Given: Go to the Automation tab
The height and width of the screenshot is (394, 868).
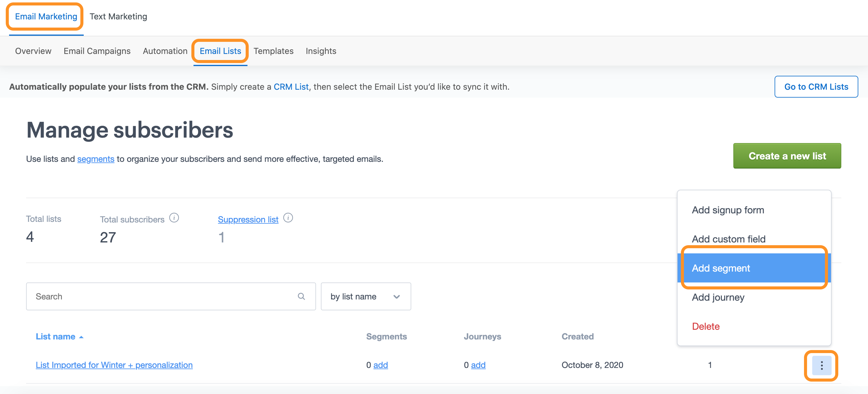Looking at the screenshot, I should pyautogui.click(x=165, y=51).
